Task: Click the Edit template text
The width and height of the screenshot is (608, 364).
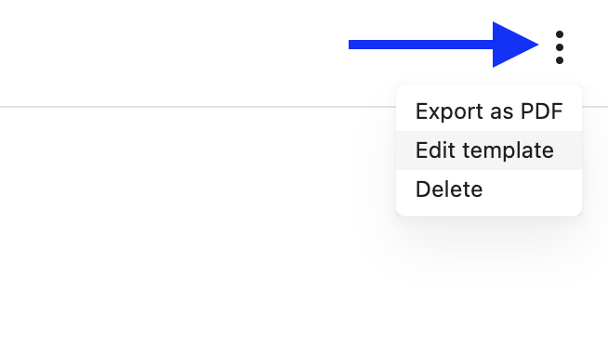Action: pyautogui.click(x=484, y=150)
